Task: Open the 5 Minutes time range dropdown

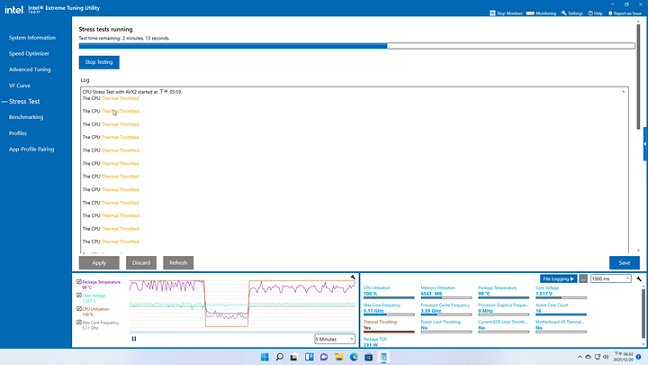Action: tap(335, 339)
